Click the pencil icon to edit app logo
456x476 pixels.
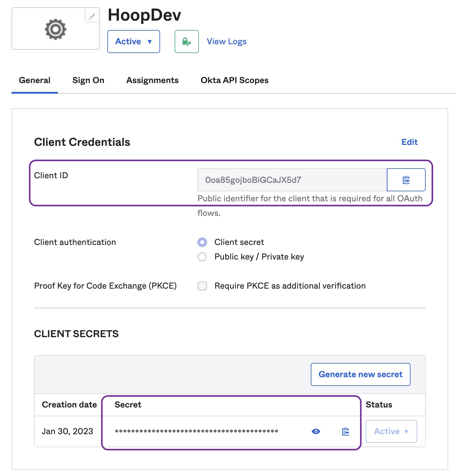(92, 16)
